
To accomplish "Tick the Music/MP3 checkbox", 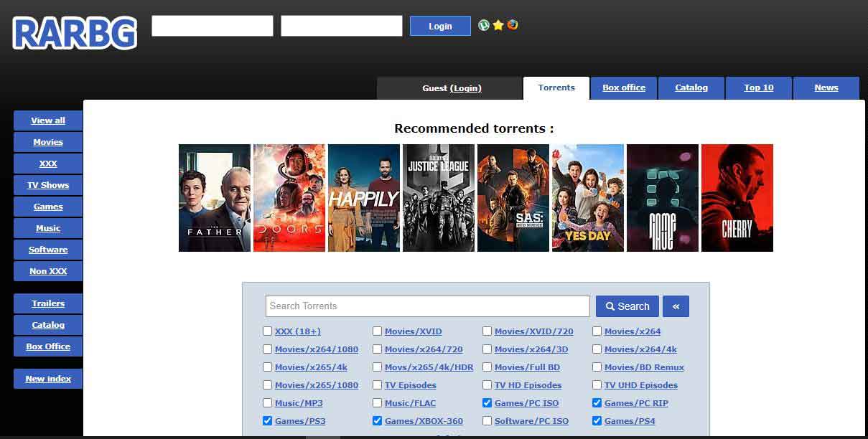I will 267,403.
